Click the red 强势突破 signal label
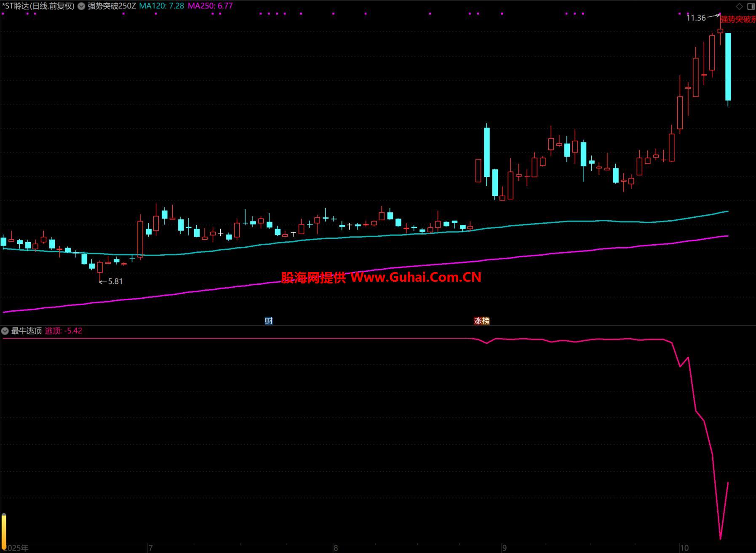Image resolution: width=756 pixels, height=553 pixels. coord(737,19)
